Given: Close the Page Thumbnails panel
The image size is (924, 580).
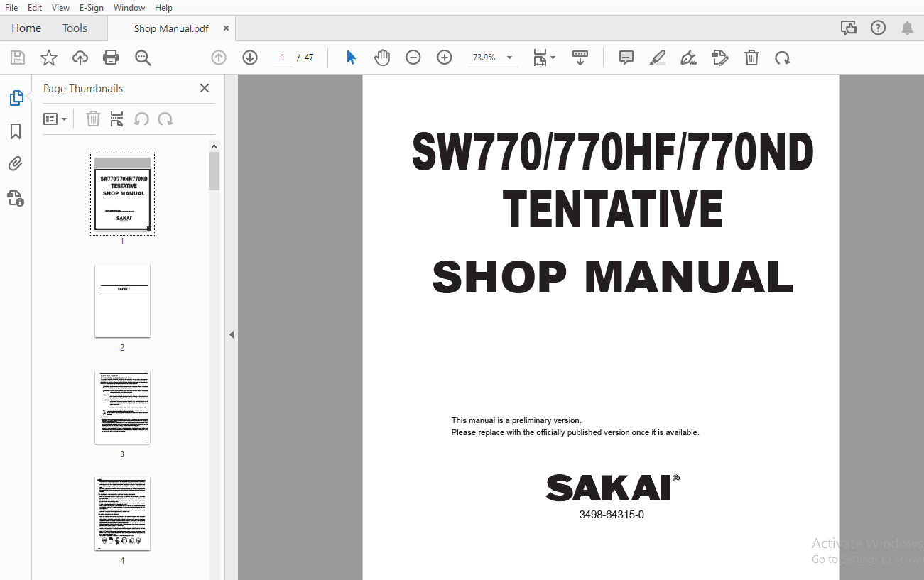Looking at the screenshot, I should click(x=205, y=88).
